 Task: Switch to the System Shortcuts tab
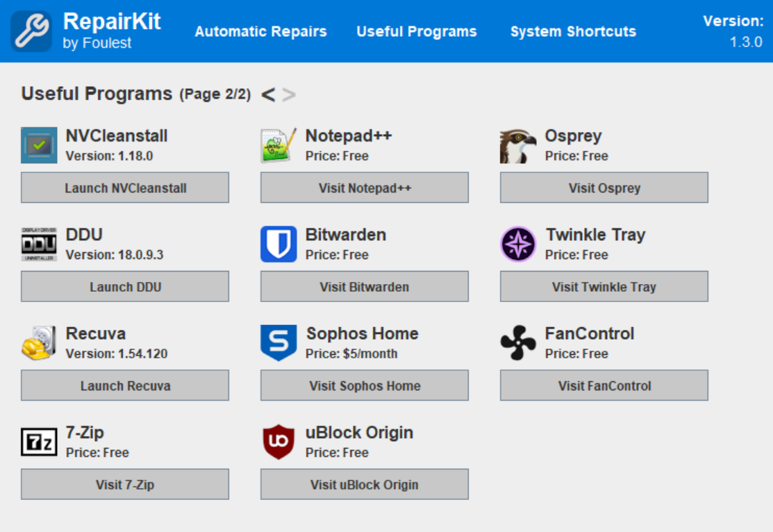click(x=574, y=31)
